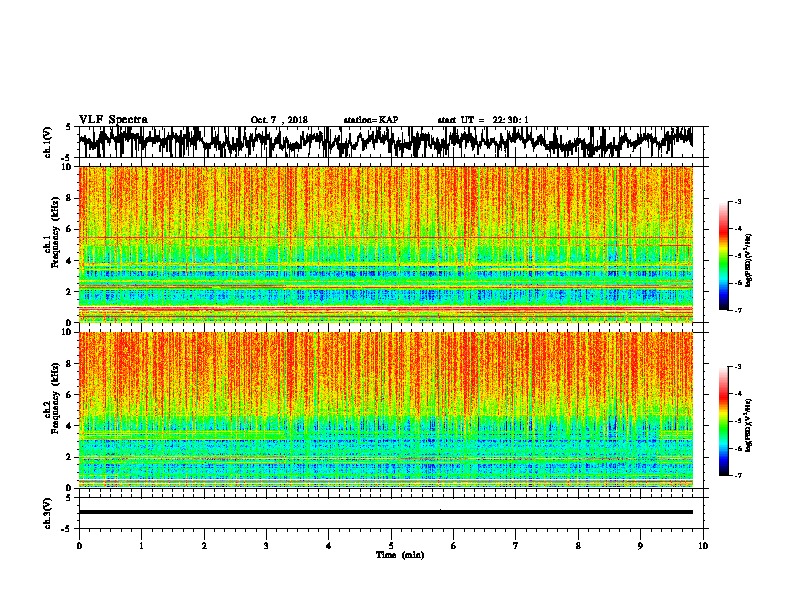Click the "ch.3(V)" axis label
The width and height of the screenshot is (792, 612).
[x=48, y=514]
